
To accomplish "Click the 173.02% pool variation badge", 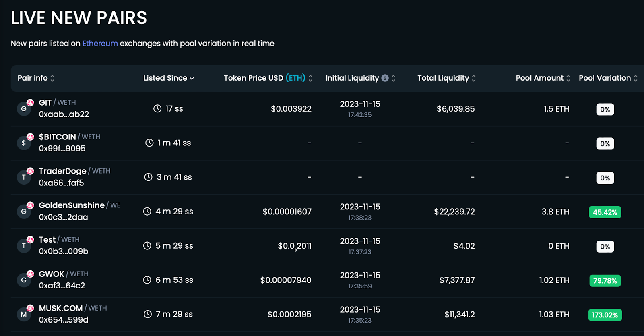I will click(605, 315).
